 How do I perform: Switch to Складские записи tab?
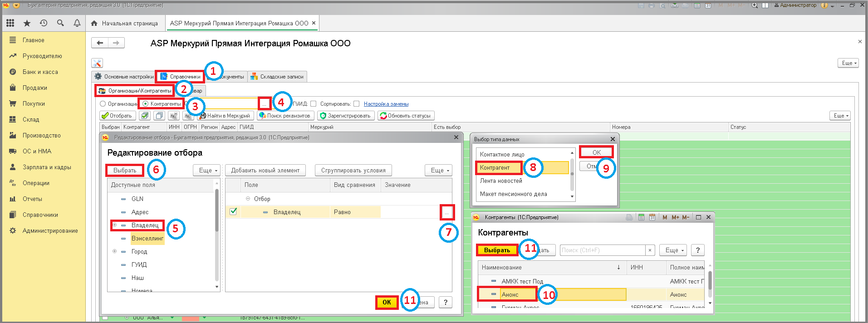pos(277,77)
